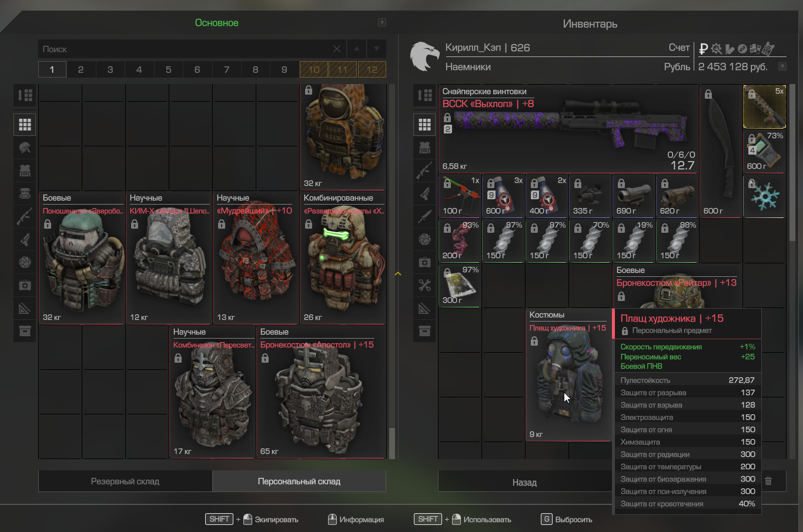Viewport: 803px width, 532px height.
Task: Filter storage by artifacts
Action: tap(25, 262)
